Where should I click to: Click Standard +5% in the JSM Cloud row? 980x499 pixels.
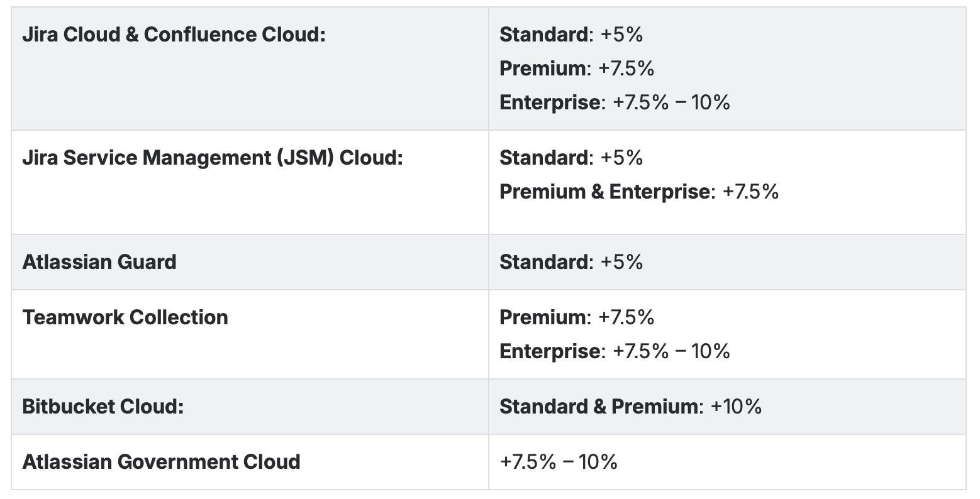tap(571, 158)
